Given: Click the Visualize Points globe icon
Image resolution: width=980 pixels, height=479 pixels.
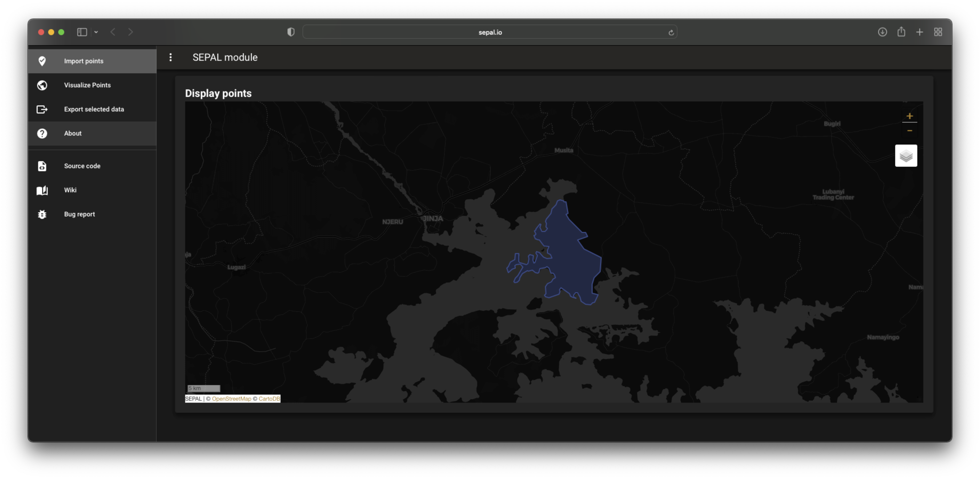Looking at the screenshot, I should pos(42,85).
